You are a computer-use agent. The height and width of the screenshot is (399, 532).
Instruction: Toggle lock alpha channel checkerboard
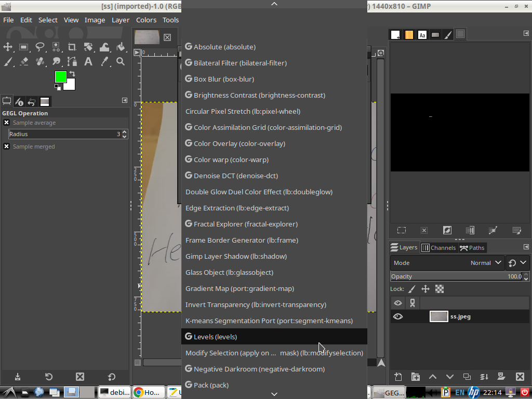coord(440,289)
